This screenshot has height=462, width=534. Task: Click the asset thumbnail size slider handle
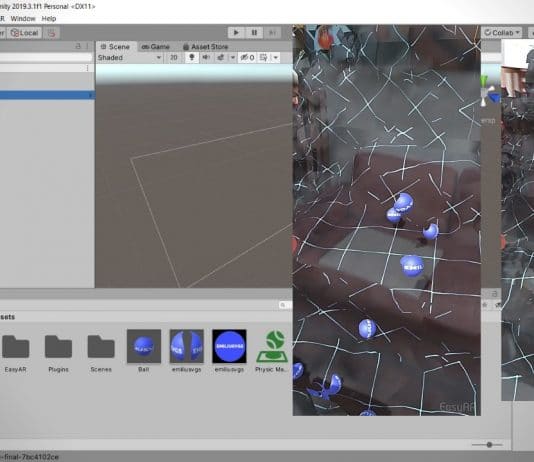(x=489, y=444)
